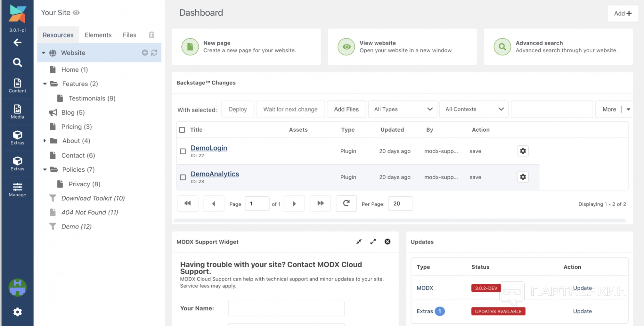Click the Your Name input field
The image size is (644, 326).
tap(286, 308)
